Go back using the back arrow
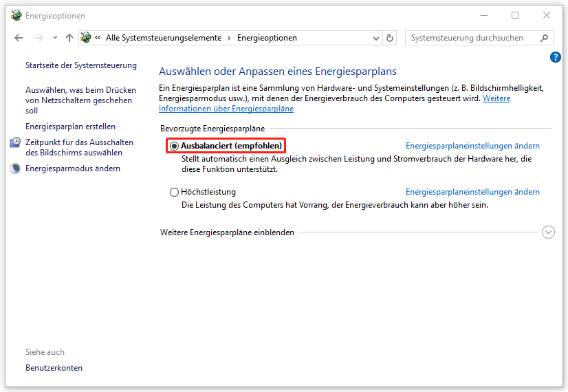Viewport: 568px width, 392px height. tap(19, 38)
